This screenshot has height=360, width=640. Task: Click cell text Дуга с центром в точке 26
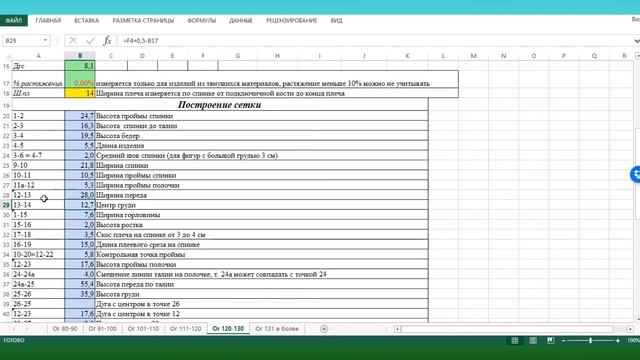[x=138, y=304]
